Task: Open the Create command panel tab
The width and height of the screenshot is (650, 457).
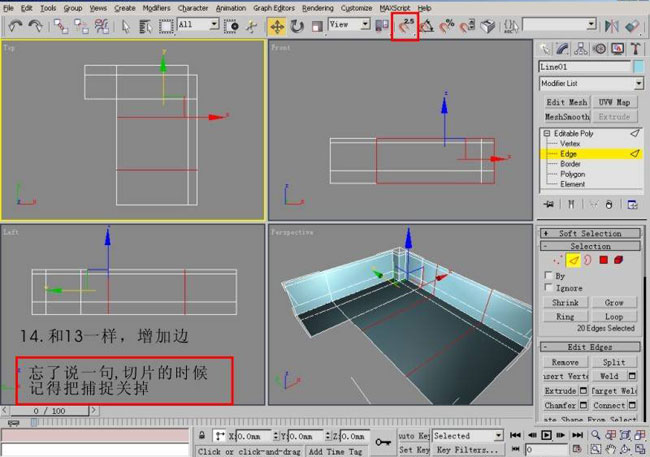Action: point(544,49)
